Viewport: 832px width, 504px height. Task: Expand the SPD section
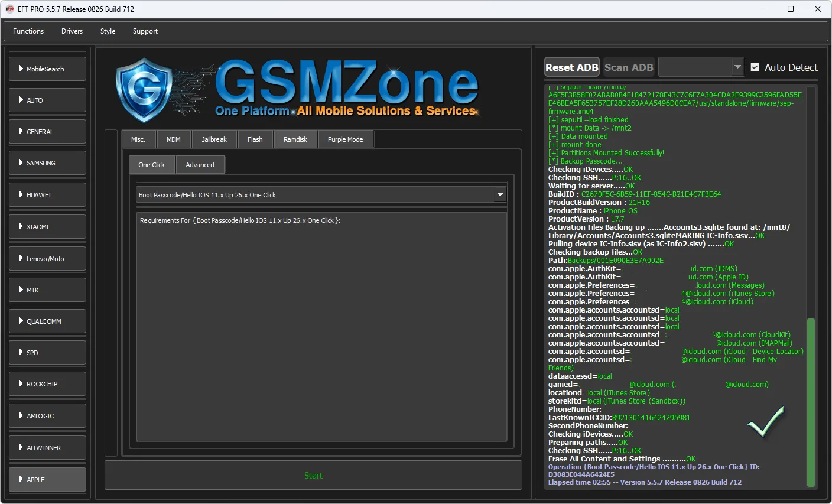[48, 353]
